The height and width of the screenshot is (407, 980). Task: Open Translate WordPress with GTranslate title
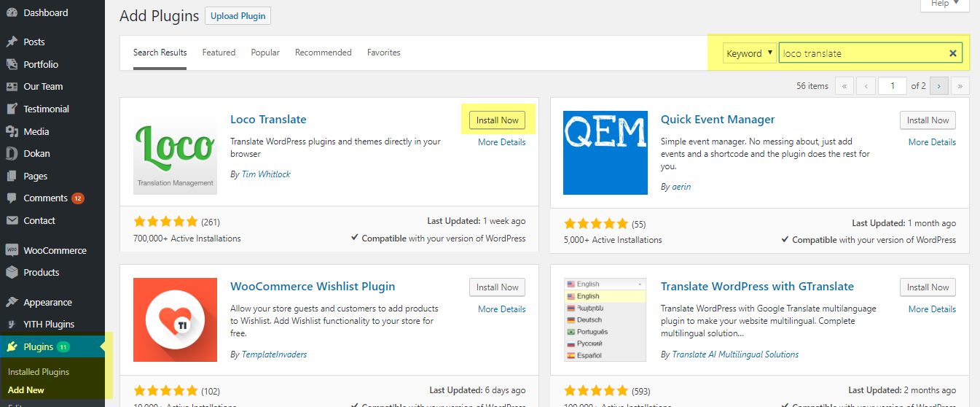pyautogui.click(x=757, y=287)
